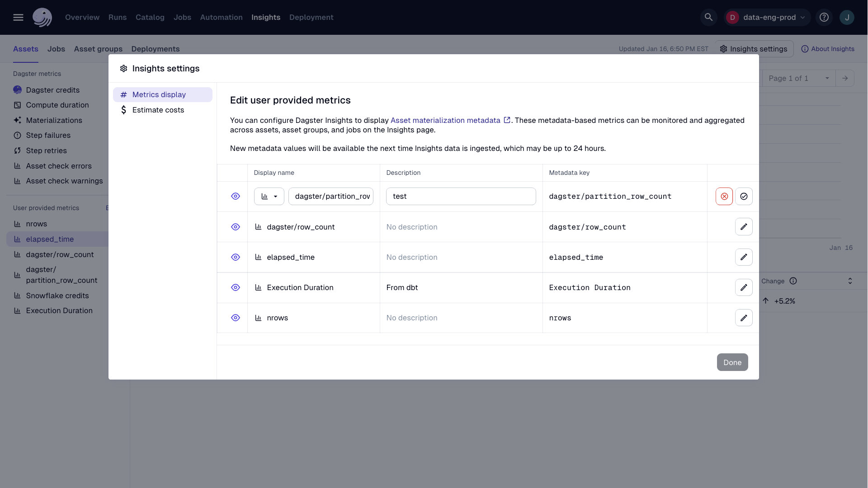Select Jobs tab in Insights page
The height and width of the screenshot is (488, 868).
pos(57,49)
